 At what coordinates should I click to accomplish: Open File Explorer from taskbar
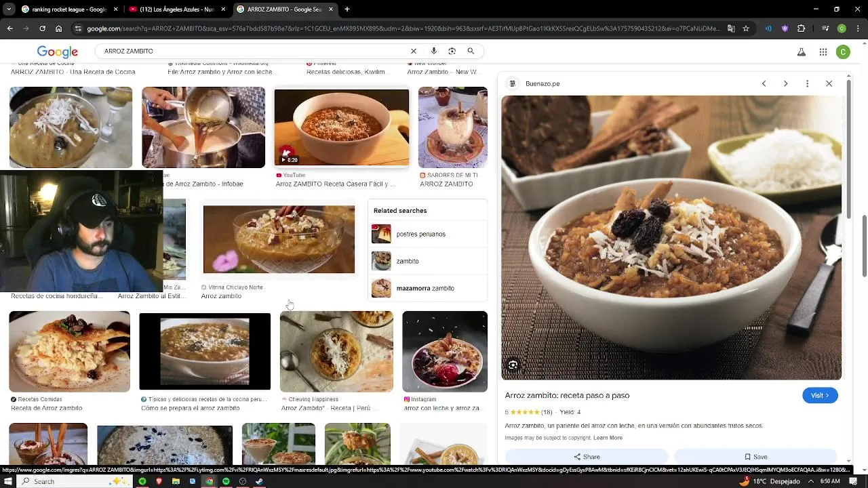176,481
